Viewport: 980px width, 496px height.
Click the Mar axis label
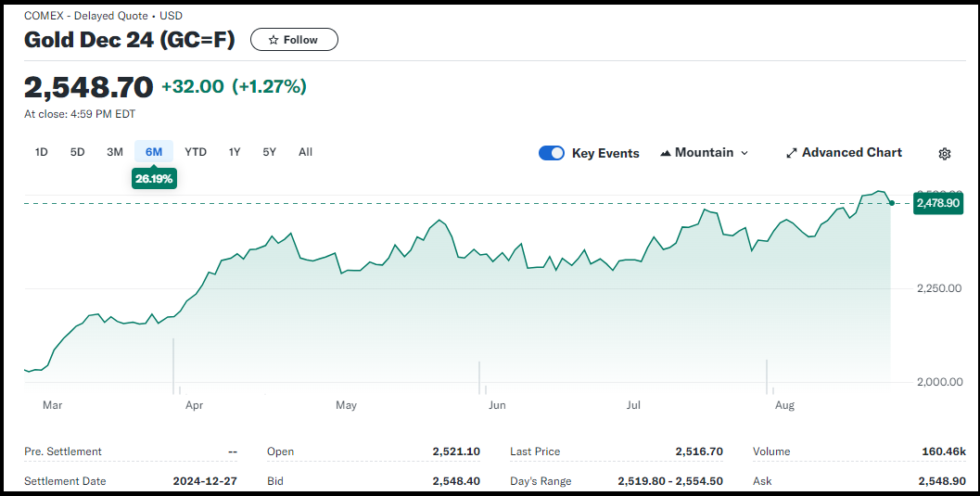point(53,405)
